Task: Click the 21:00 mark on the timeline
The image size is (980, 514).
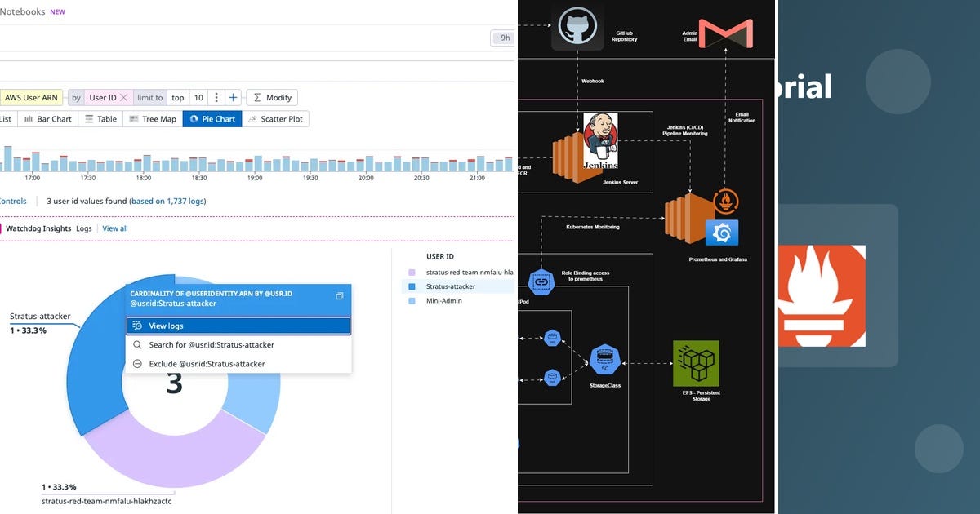Action: (x=477, y=177)
